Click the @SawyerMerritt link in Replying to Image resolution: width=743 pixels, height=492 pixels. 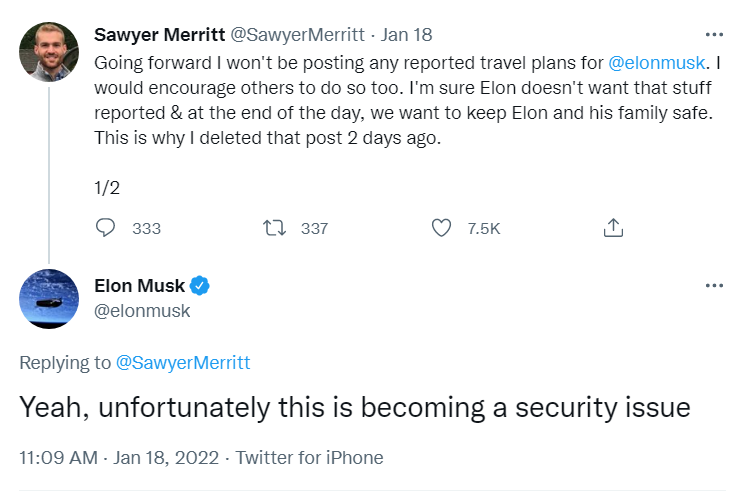[183, 363]
